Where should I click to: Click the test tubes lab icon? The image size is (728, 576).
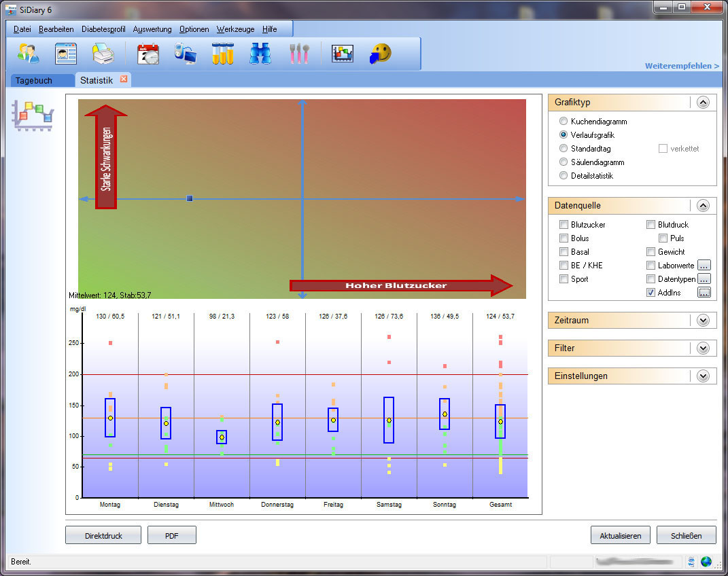click(x=222, y=53)
